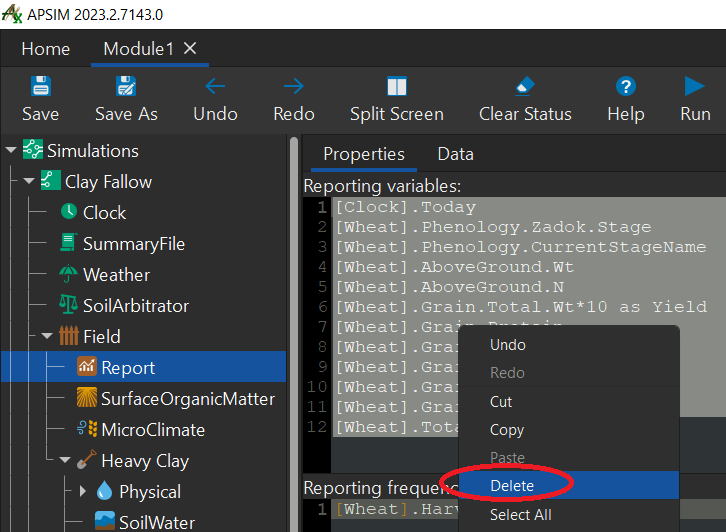Select the SummaryFile document icon
Screen dimensions: 726x532
pos(68,242)
